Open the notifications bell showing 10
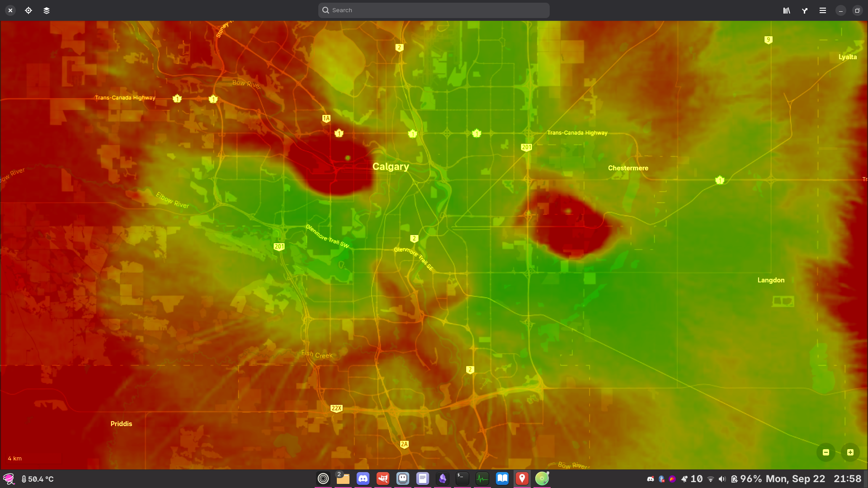The height and width of the screenshot is (488, 868). [x=692, y=479]
